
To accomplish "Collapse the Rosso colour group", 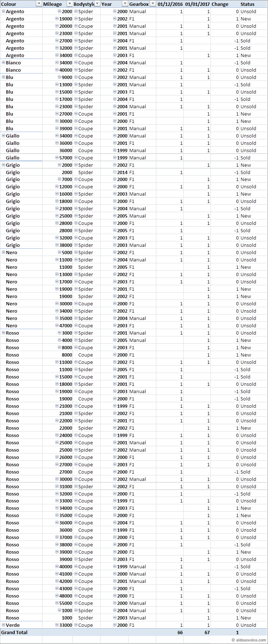I will click(4, 333).
